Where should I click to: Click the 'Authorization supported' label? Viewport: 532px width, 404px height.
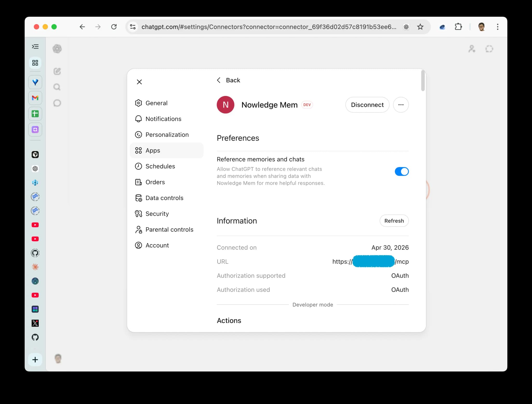click(x=251, y=276)
